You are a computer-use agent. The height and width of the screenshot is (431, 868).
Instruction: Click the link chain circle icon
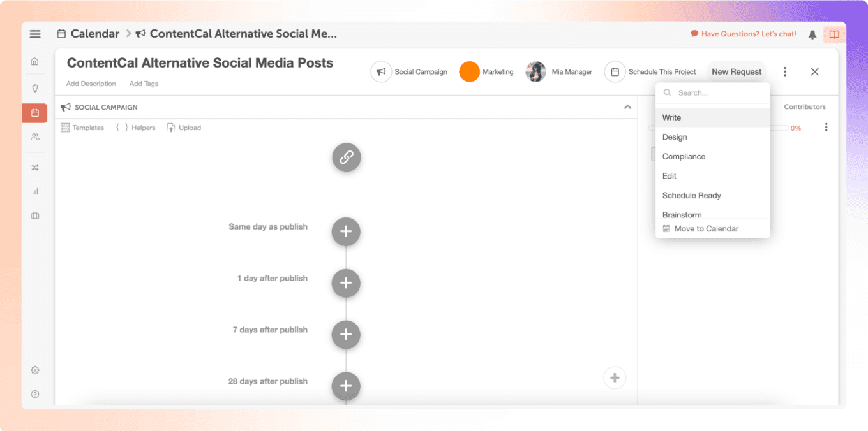346,157
